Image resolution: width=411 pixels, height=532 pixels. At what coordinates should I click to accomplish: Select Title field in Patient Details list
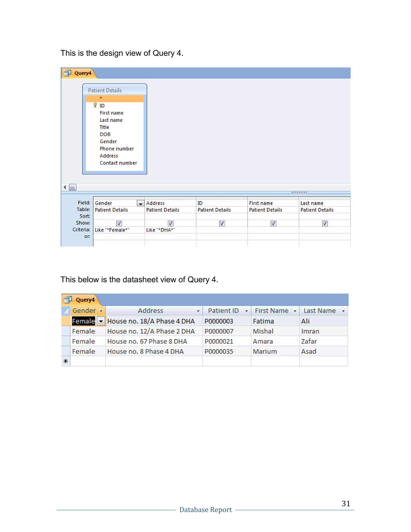click(x=115, y=127)
